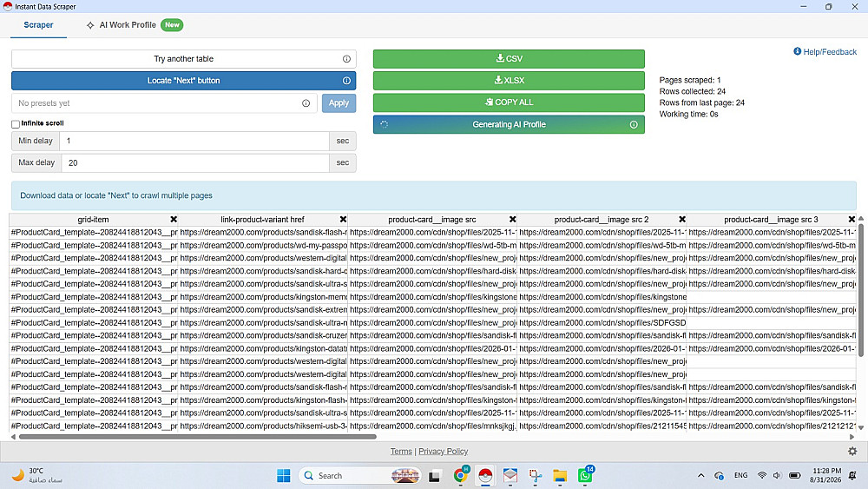This screenshot has width=868, height=489.
Task: Enable the Infinite scroll checkbox
Action: (x=16, y=123)
